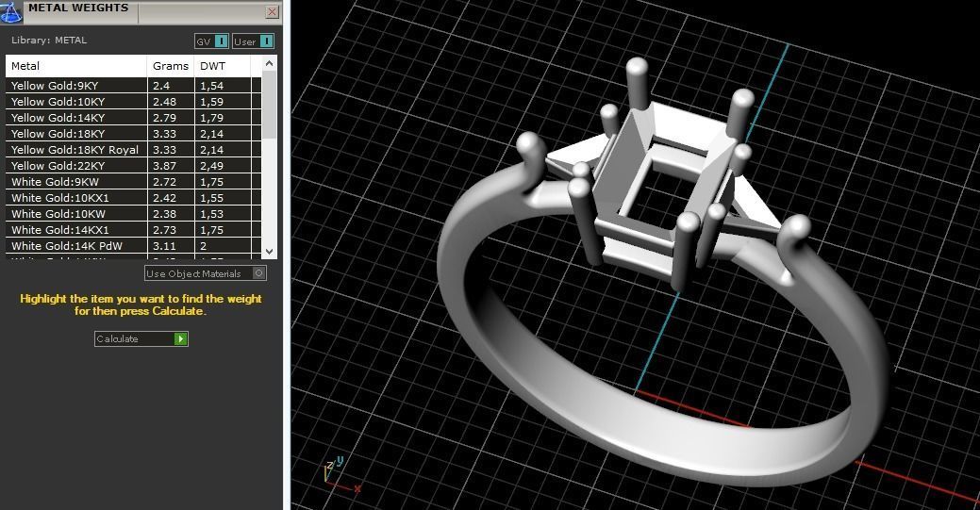Select the White Gold:14KX1 row
The width and height of the screenshot is (980, 510).
click(133, 230)
